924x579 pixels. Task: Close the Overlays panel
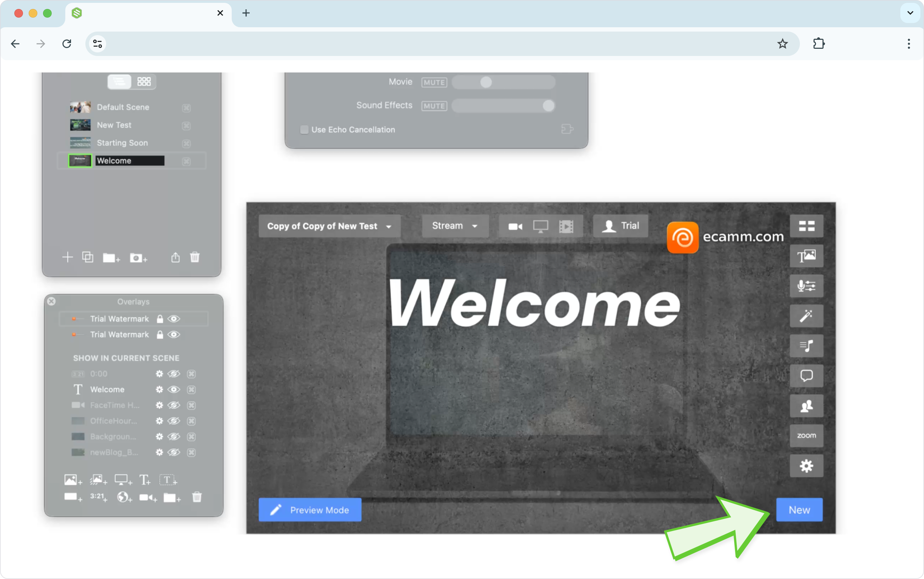pyautogui.click(x=51, y=301)
